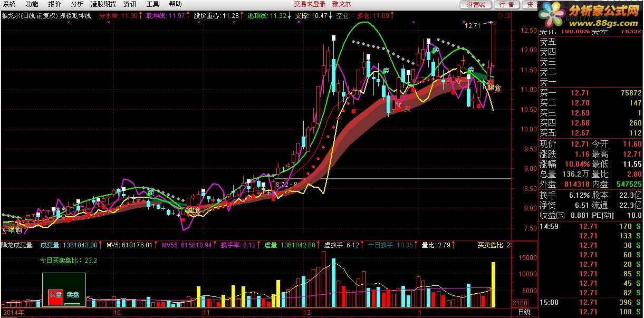This screenshot has height=318, width=644.
Task: Click the 外盘 814318 value
Action: pos(576,185)
